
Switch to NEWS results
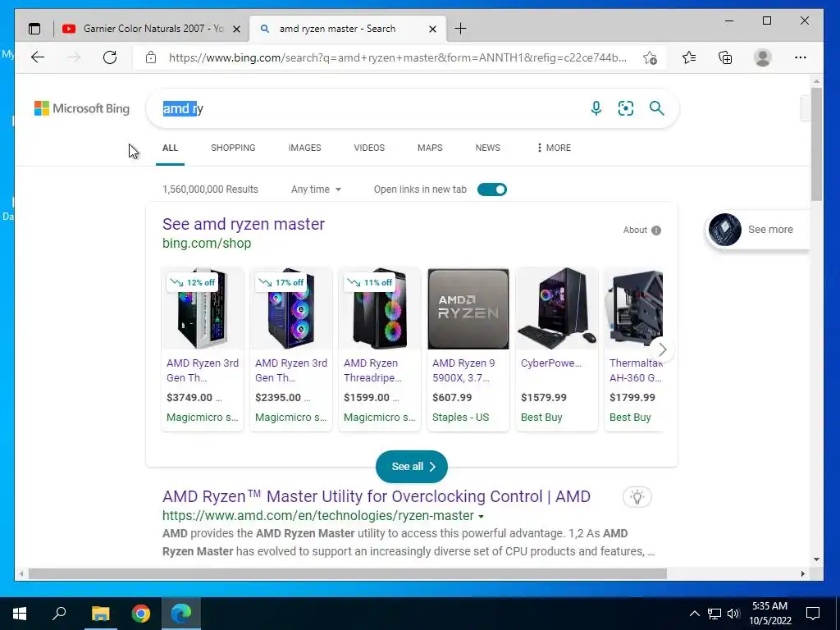coord(487,148)
